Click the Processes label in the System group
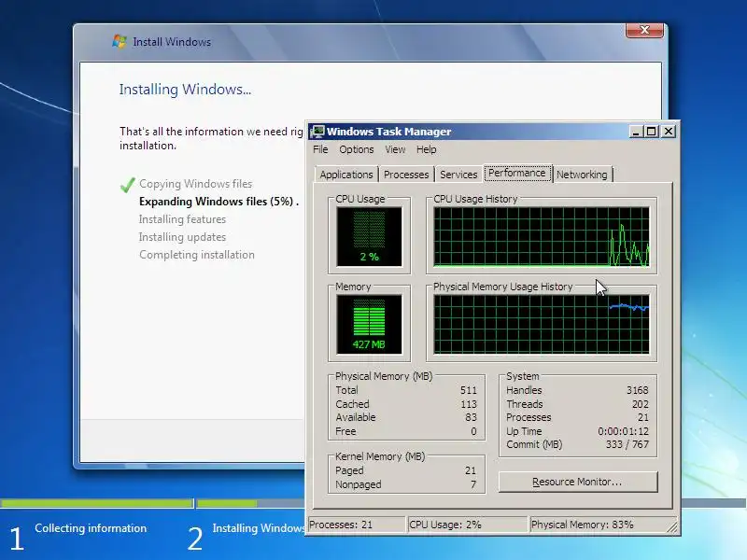This screenshot has width=747, height=560. [x=529, y=417]
